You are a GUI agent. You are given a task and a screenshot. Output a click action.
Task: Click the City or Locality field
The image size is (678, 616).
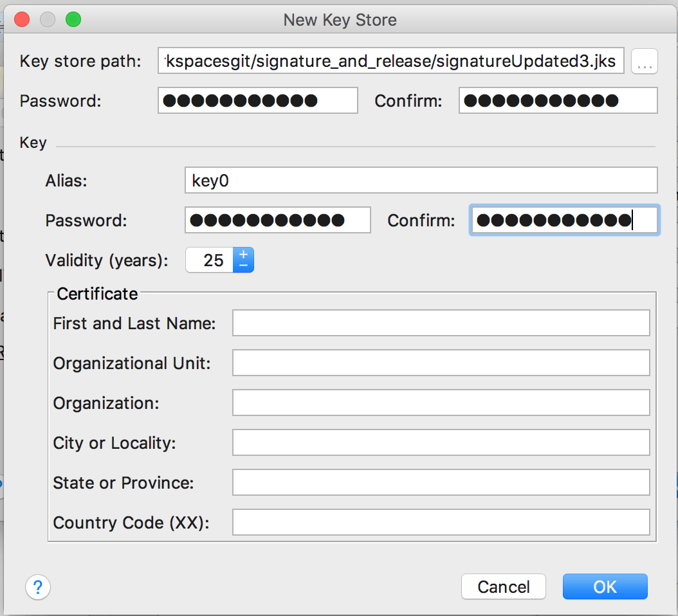click(441, 443)
